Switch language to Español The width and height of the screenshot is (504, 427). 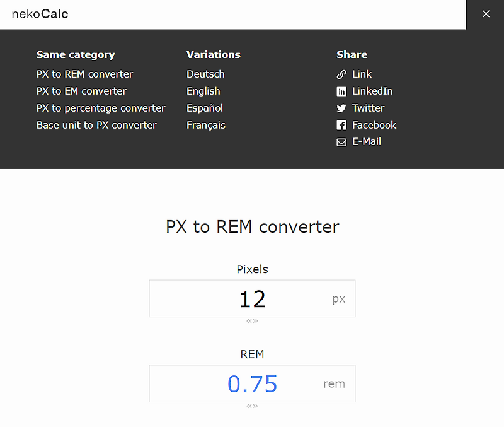(x=205, y=108)
